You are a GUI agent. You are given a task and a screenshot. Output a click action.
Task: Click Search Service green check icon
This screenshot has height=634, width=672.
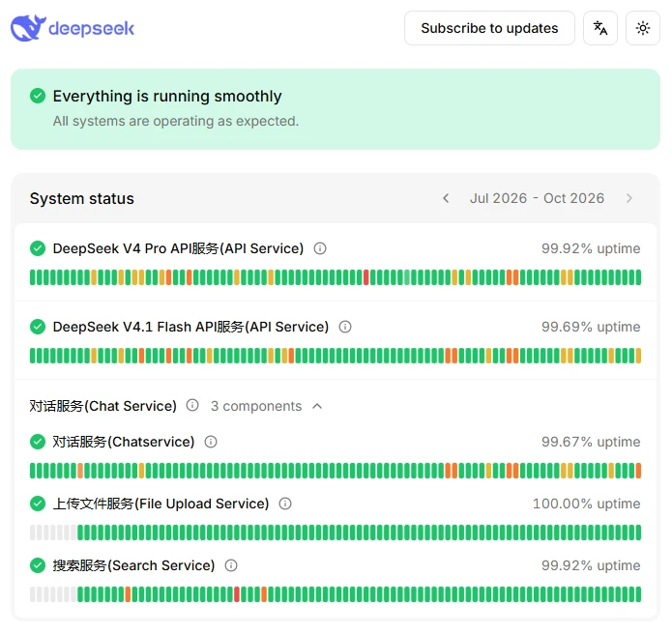coord(38,565)
